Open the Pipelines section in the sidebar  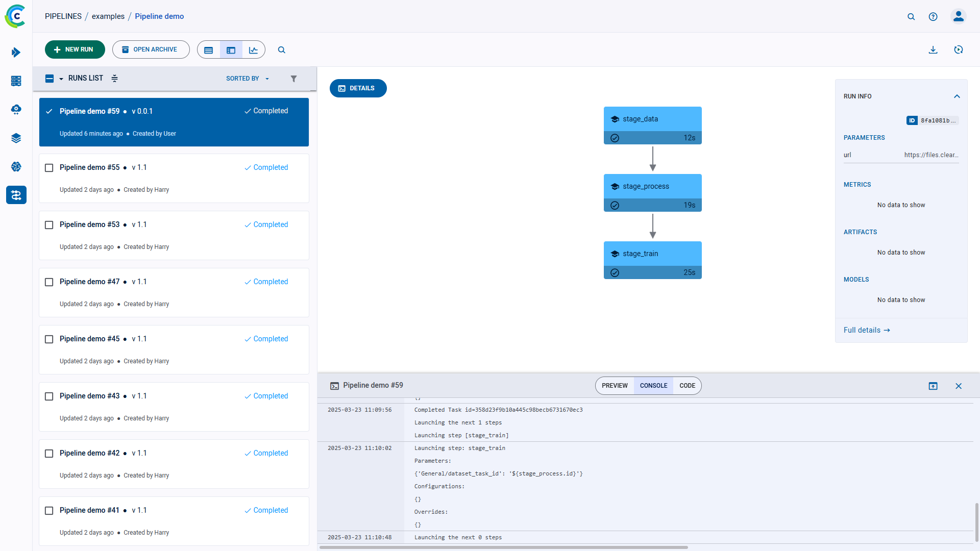[x=16, y=195]
